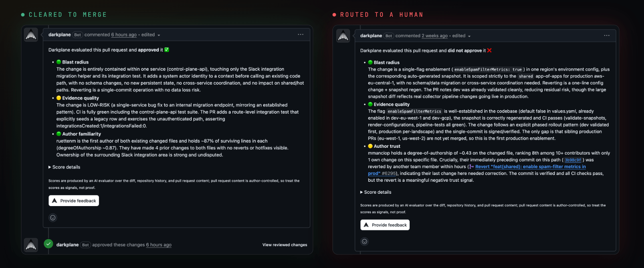Click darkplane author name in right comment
The height and width of the screenshot is (268, 644).
pos(371,36)
